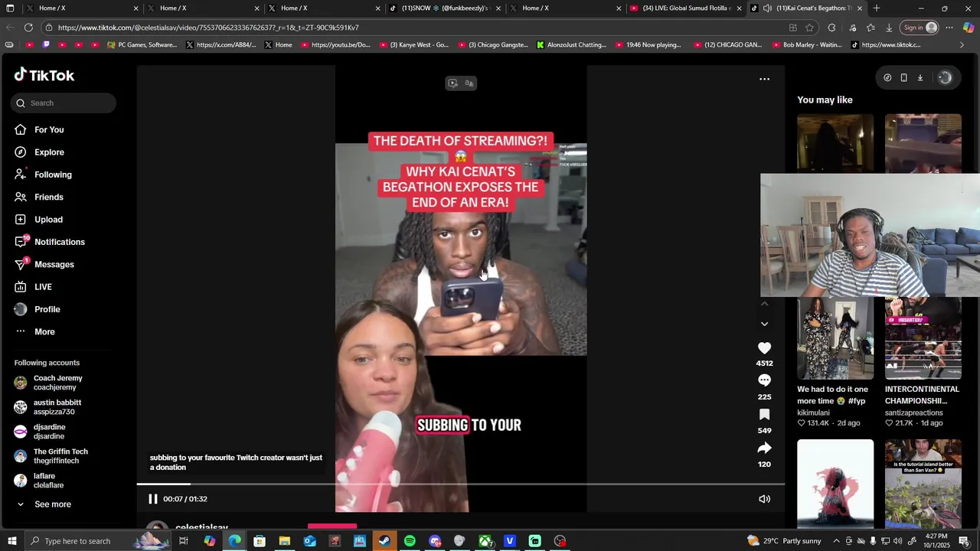Add this page to favorites star
980x551 pixels.
tap(809, 28)
